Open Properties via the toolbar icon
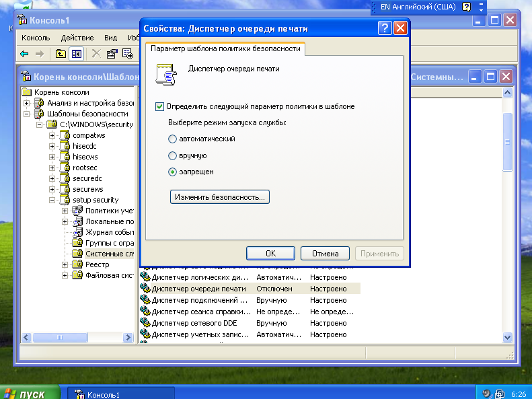Viewport: 532px width, 399px height. click(x=112, y=54)
